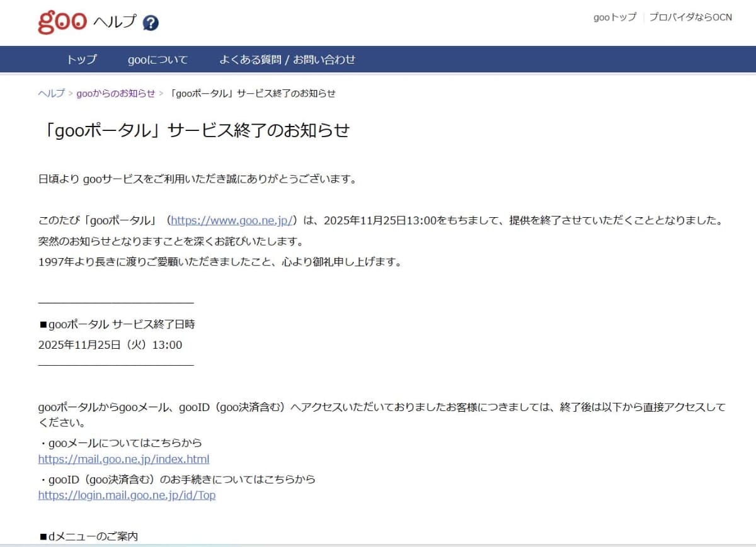Click the greeting line 日頃より gooサービスをご利用いただき

(198, 179)
